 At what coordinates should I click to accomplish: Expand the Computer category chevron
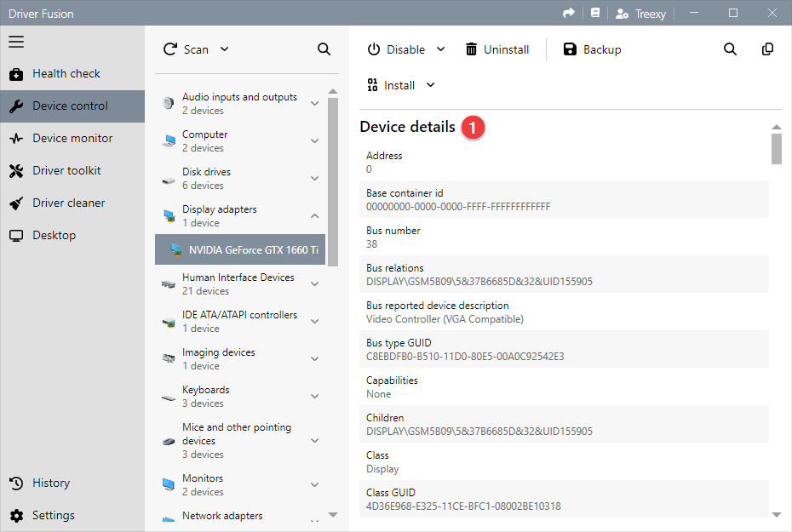tap(315, 140)
